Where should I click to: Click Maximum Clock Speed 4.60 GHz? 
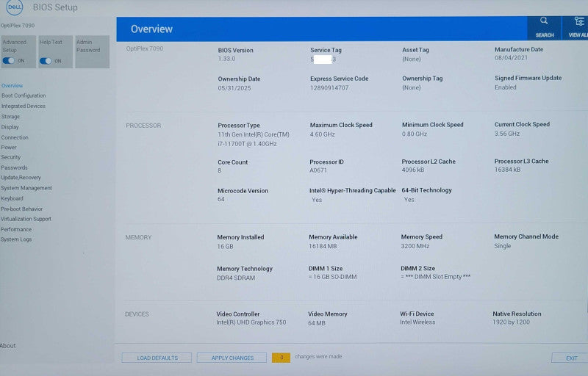point(322,134)
